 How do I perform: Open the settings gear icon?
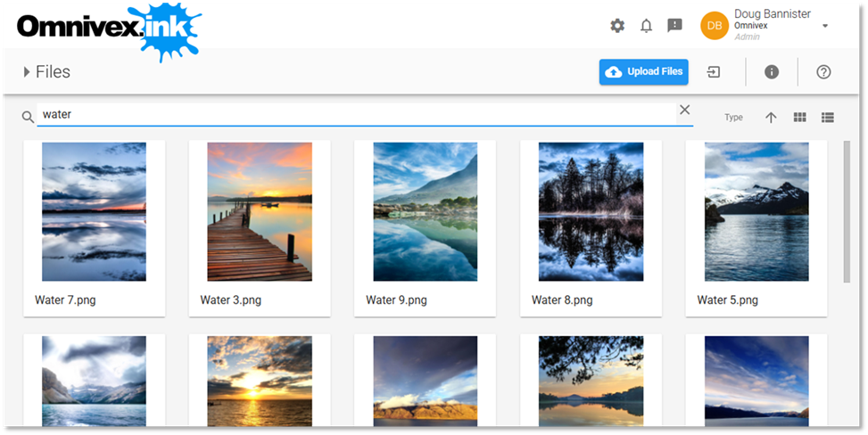pyautogui.click(x=617, y=26)
